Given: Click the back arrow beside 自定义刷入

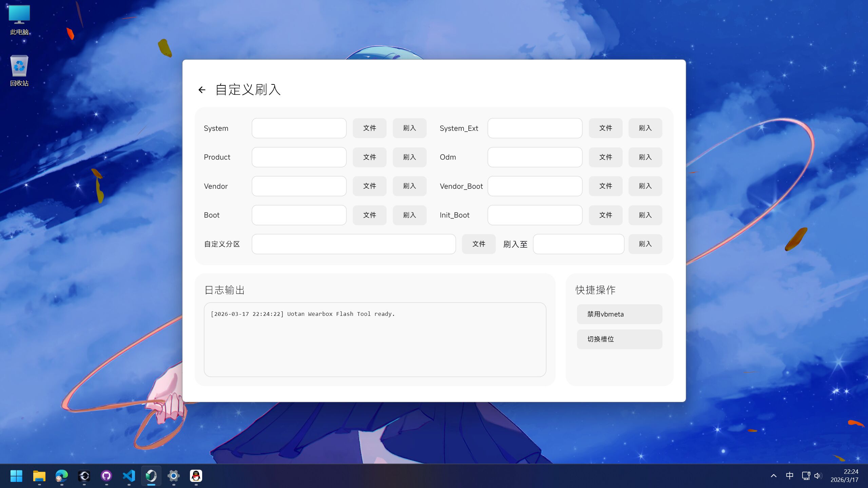Looking at the screenshot, I should click(x=202, y=90).
